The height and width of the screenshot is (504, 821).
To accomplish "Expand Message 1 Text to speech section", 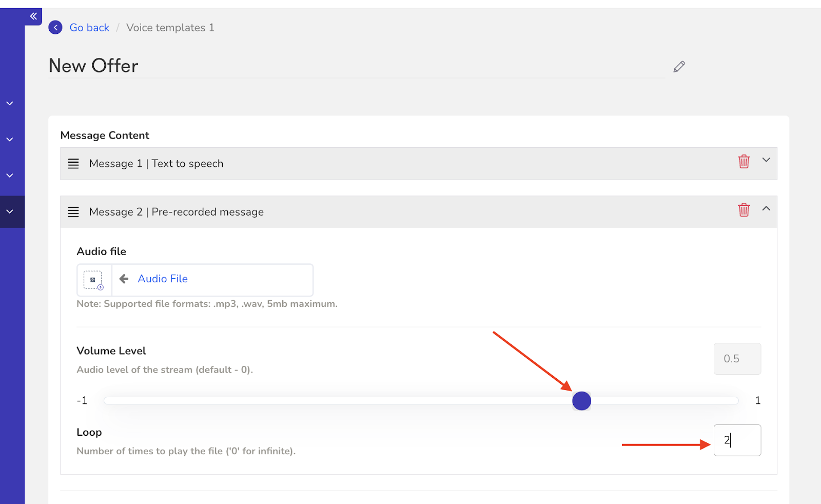I will tap(766, 160).
